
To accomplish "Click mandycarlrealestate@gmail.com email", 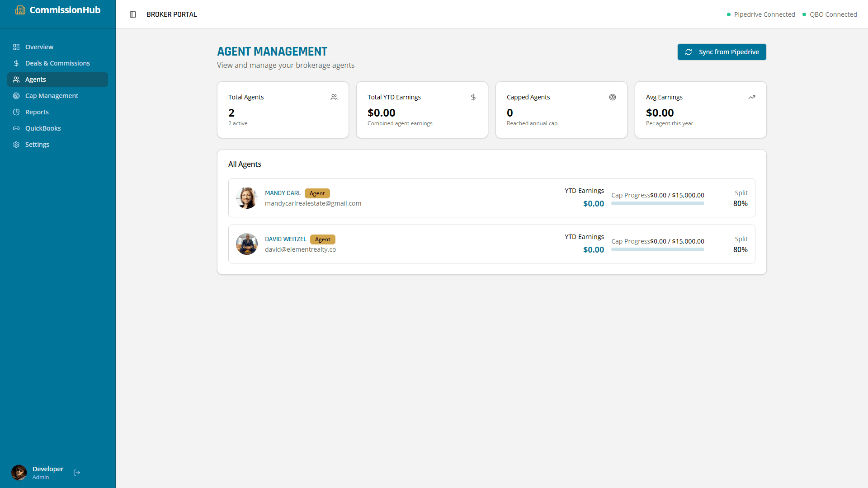I will tap(313, 203).
